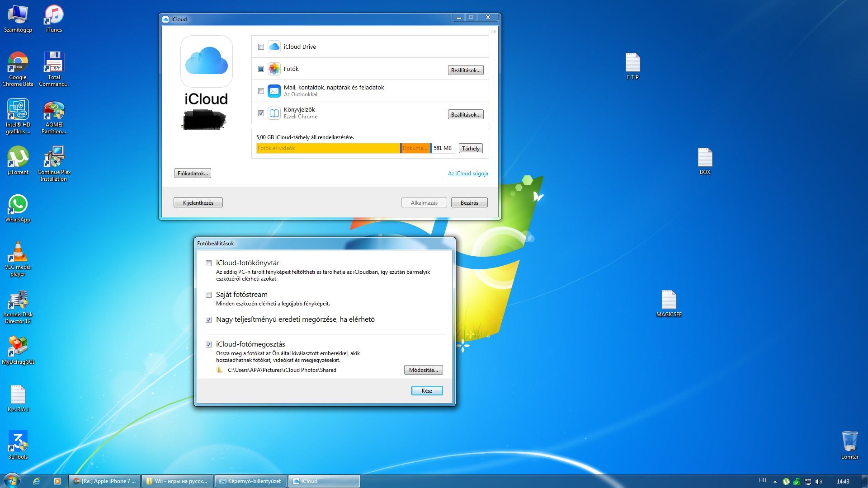The height and width of the screenshot is (488, 868).
Task: Select Acronis Disk Director 12 icon
Action: pos(18,307)
